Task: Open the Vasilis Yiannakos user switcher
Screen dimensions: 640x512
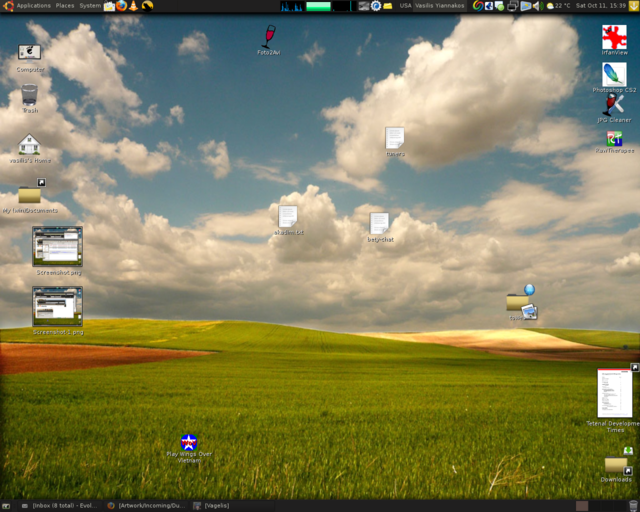Action: point(441,6)
